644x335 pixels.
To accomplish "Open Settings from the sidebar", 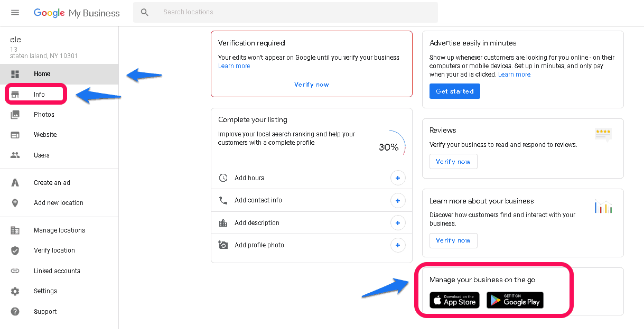I will pyautogui.click(x=59, y=291).
